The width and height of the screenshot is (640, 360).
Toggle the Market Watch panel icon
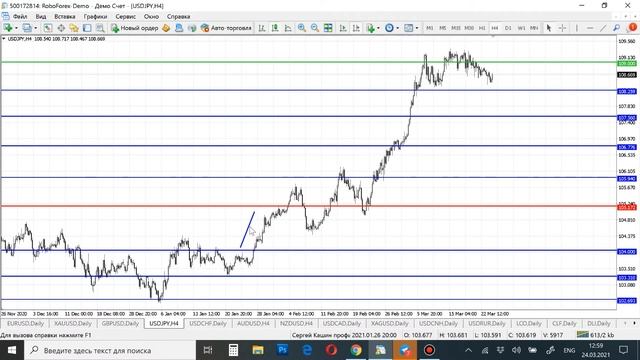point(48,28)
